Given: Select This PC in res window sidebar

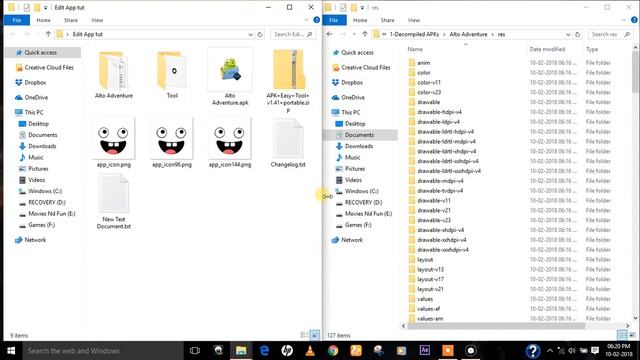Looking at the screenshot, I should click(x=351, y=112).
